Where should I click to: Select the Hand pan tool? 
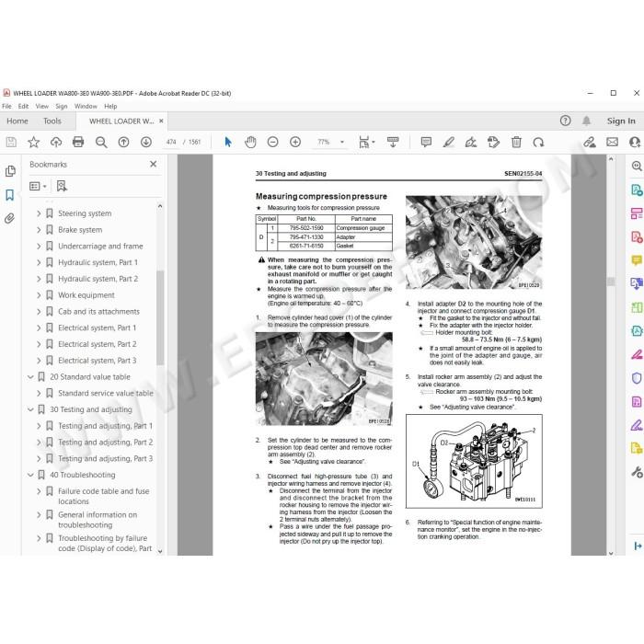point(250,142)
